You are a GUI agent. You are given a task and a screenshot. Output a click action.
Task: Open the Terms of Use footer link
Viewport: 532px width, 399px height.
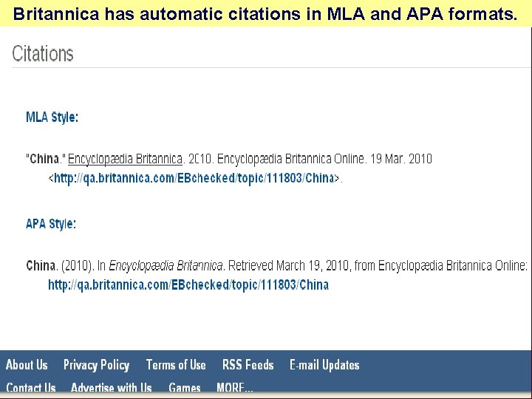coord(176,365)
